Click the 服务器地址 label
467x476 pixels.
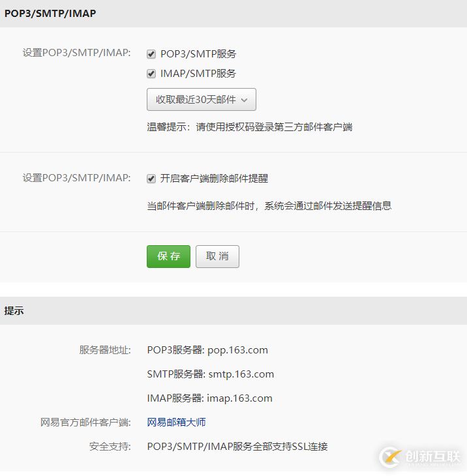(x=105, y=350)
